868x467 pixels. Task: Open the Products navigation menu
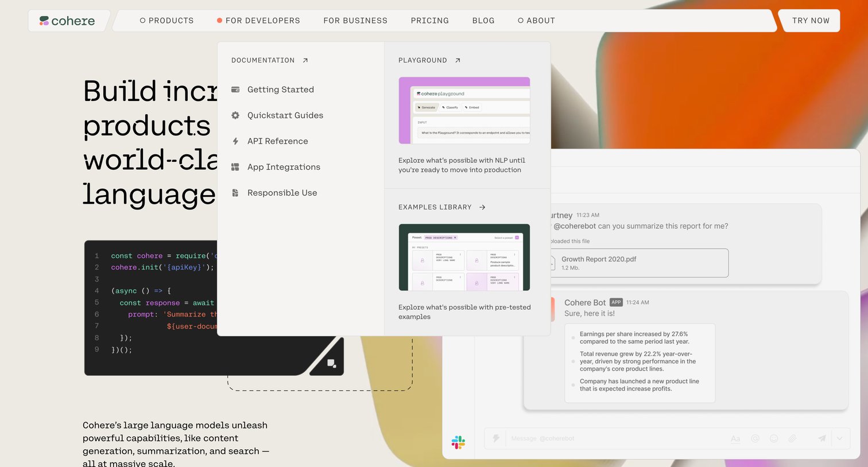click(166, 21)
